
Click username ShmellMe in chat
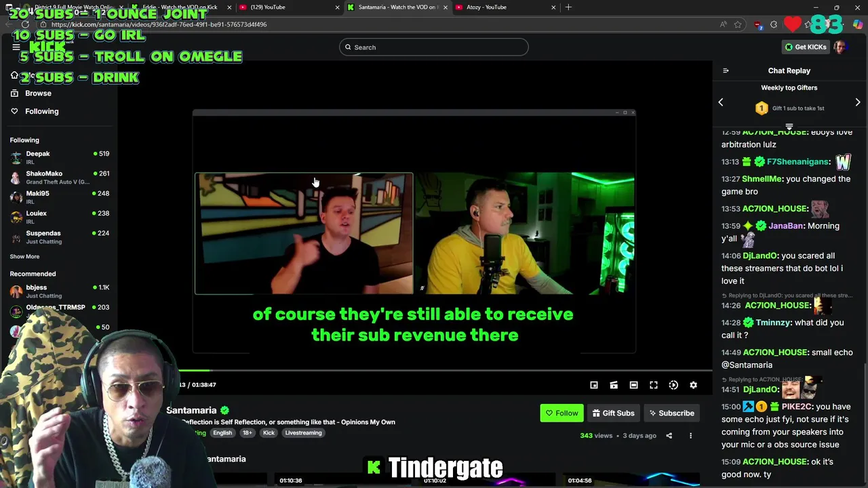[x=763, y=179]
